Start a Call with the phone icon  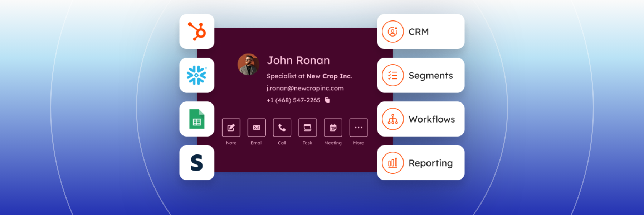[x=282, y=128]
